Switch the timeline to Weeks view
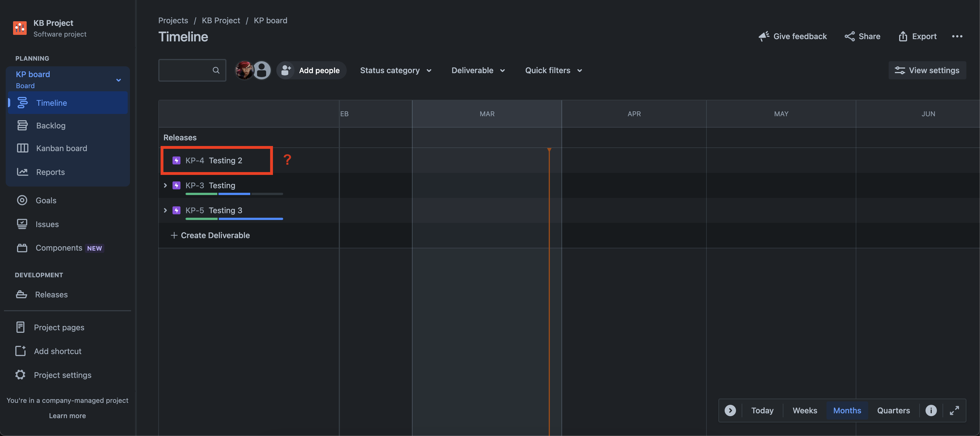This screenshot has width=980, height=436. pos(804,410)
